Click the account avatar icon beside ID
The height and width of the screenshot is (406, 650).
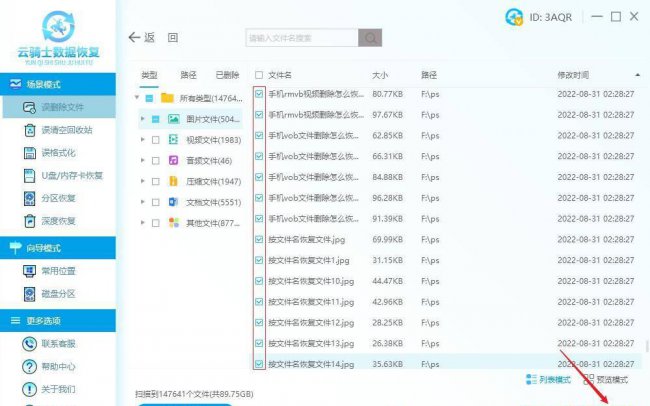(514, 17)
